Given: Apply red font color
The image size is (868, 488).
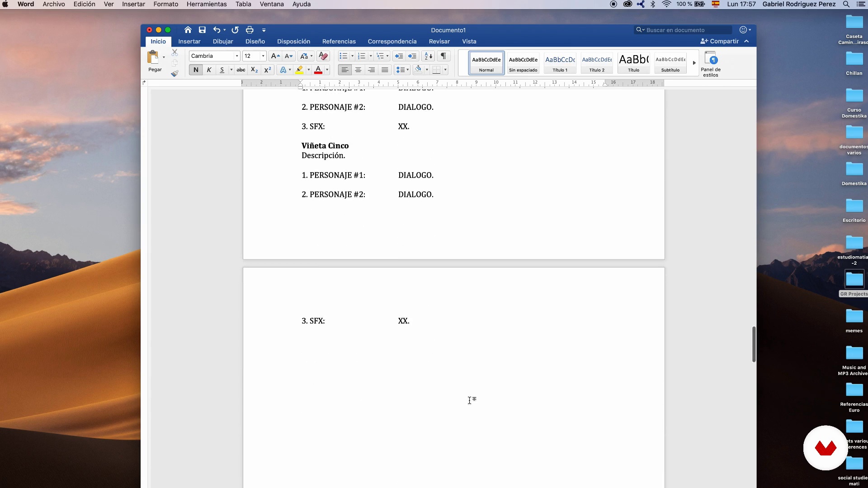Looking at the screenshot, I should tap(318, 70).
